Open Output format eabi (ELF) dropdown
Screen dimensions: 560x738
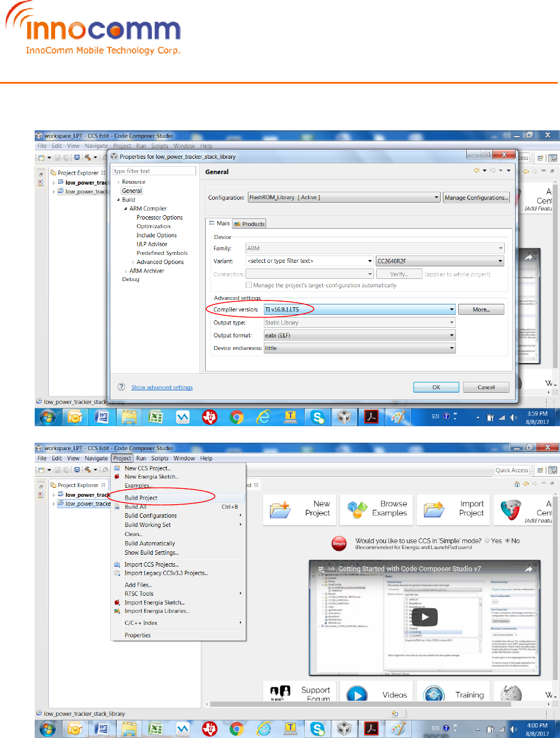tap(359, 335)
